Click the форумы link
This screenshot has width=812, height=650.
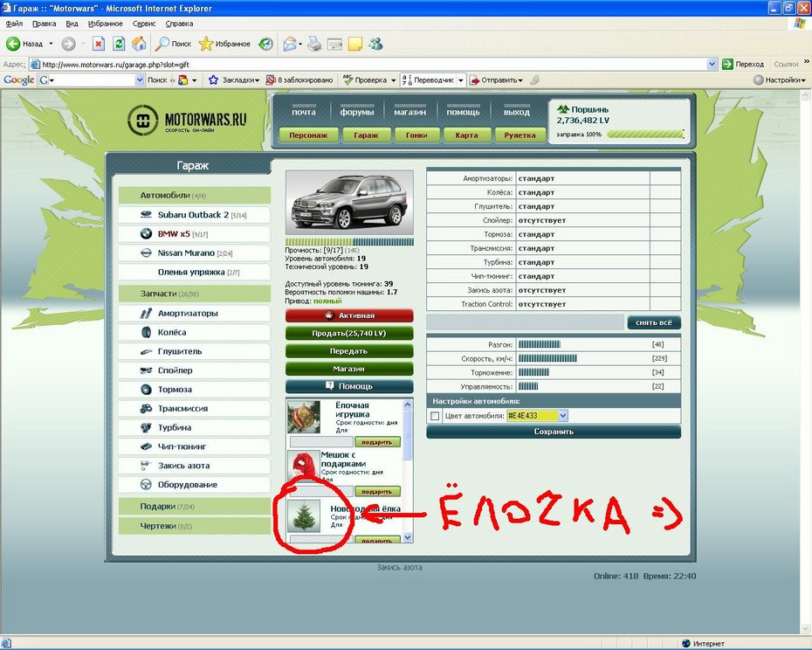click(357, 112)
